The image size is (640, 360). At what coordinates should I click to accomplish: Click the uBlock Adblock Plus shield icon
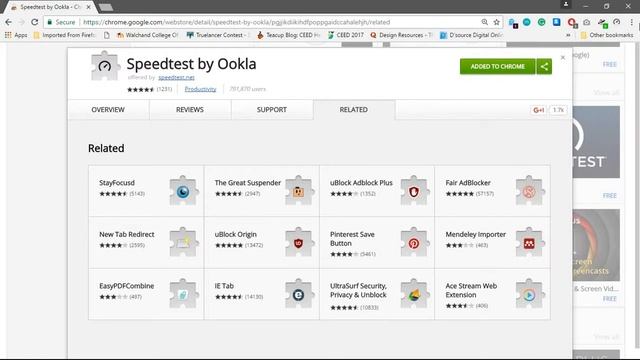pyautogui.click(x=414, y=191)
